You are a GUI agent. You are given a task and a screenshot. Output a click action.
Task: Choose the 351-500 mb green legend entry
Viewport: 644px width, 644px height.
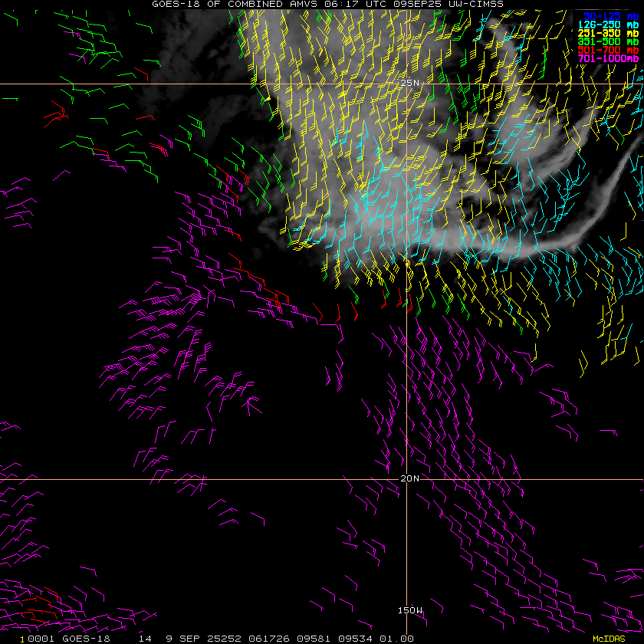pyautogui.click(x=610, y=41)
